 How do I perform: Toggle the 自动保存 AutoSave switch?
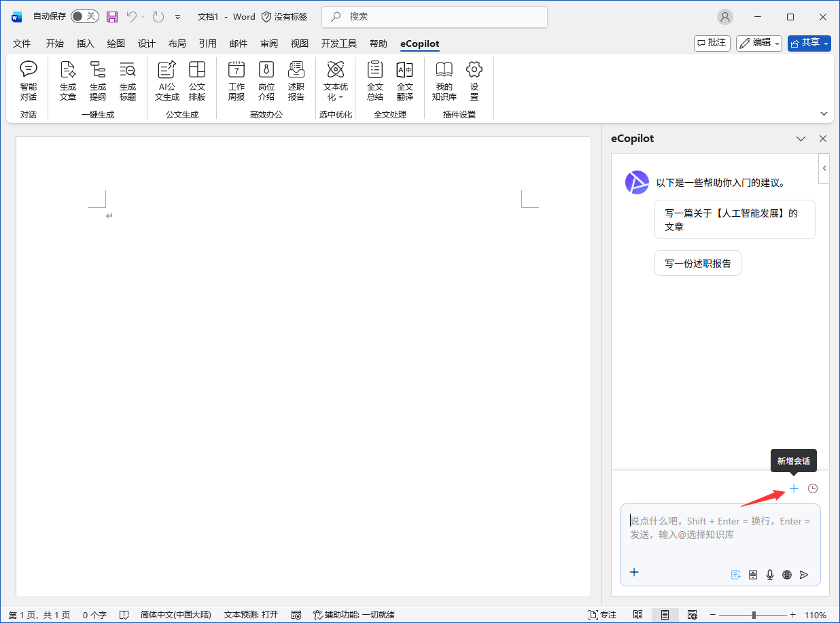pos(85,16)
